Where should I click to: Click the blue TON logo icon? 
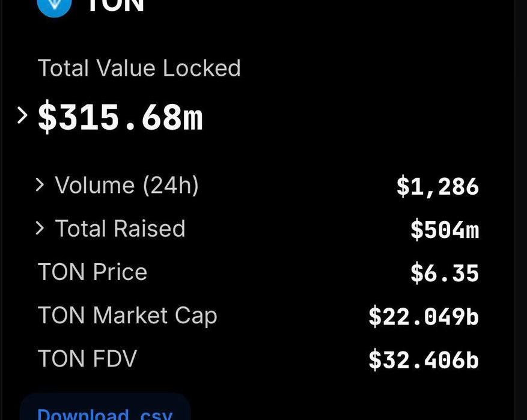54,5
